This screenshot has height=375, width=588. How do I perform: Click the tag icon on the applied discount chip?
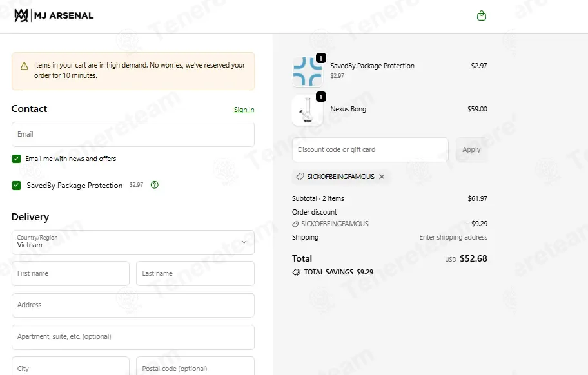pyautogui.click(x=300, y=177)
